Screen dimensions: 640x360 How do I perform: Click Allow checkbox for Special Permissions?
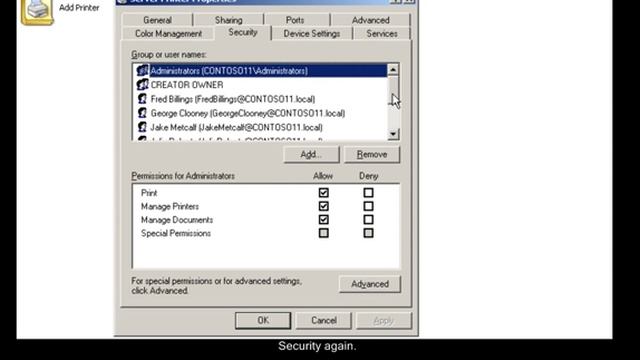(x=324, y=233)
